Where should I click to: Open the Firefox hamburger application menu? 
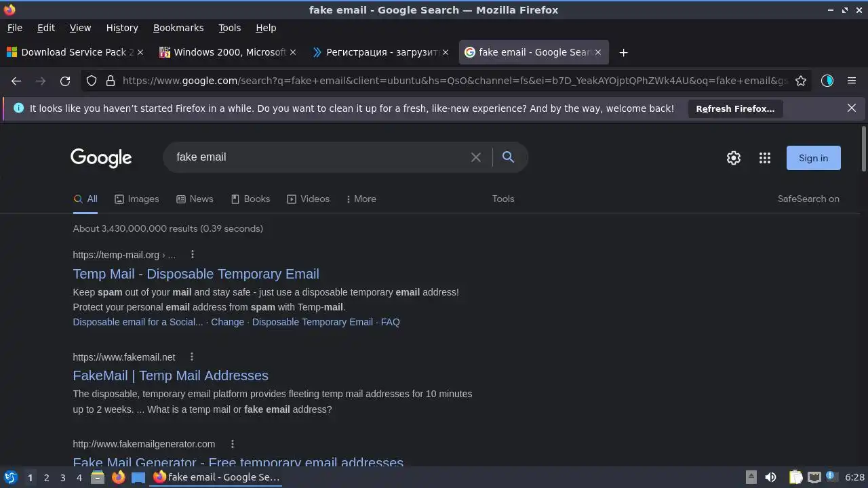(x=852, y=81)
